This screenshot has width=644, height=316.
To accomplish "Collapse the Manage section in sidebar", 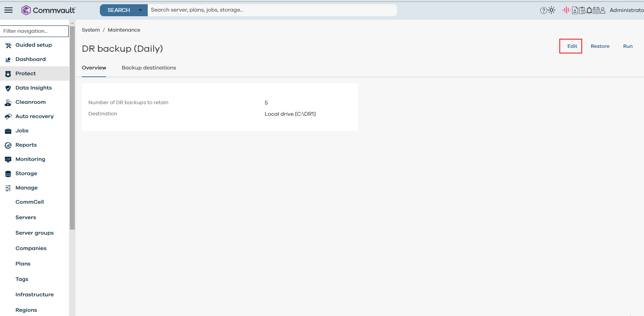I will point(26,188).
